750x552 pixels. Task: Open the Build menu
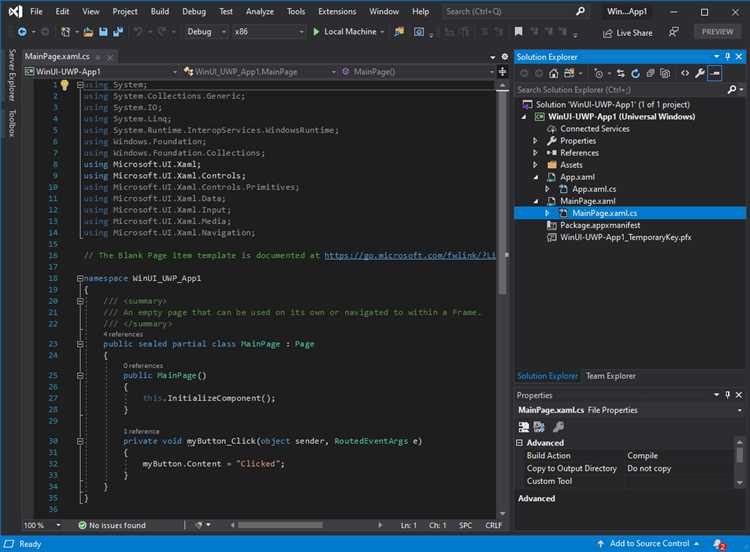pyautogui.click(x=160, y=11)
